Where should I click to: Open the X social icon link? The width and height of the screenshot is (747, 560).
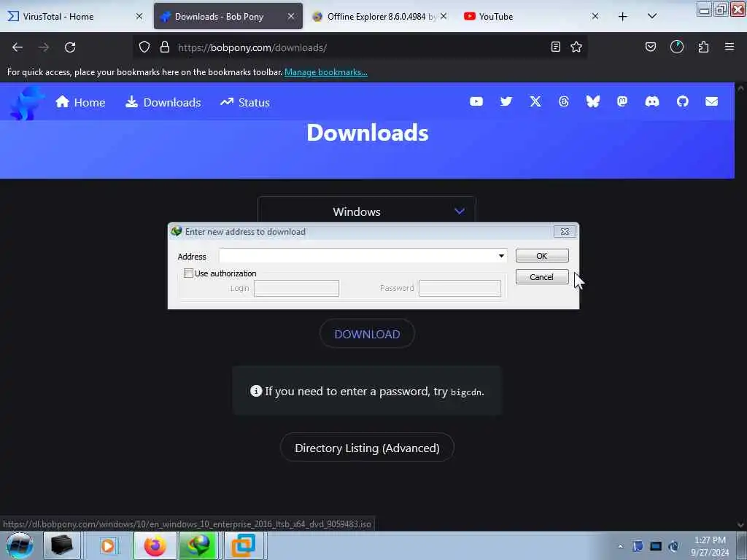coord(535,101)
